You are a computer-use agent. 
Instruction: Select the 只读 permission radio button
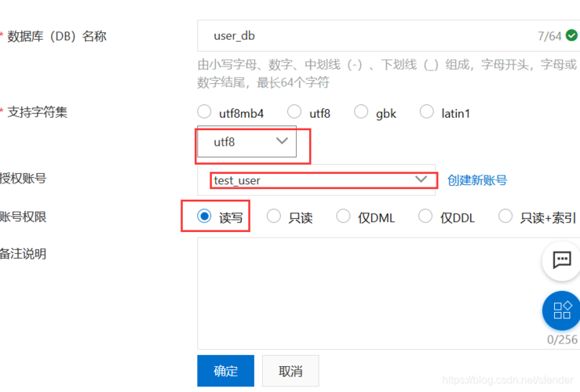click(x=274, y=216)
